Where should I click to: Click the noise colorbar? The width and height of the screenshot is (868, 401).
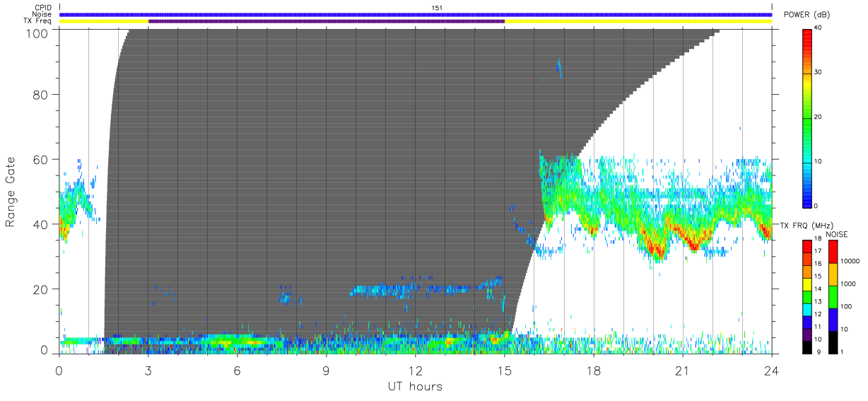(x=833, y=296)
